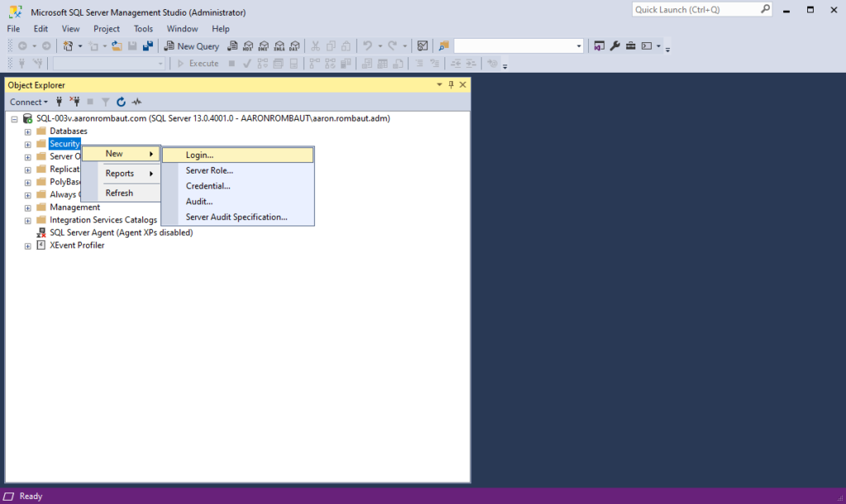This screenshot has height=504, width=846.
Task: Click Analysis Services MDX Query icon
Action: 248,46
